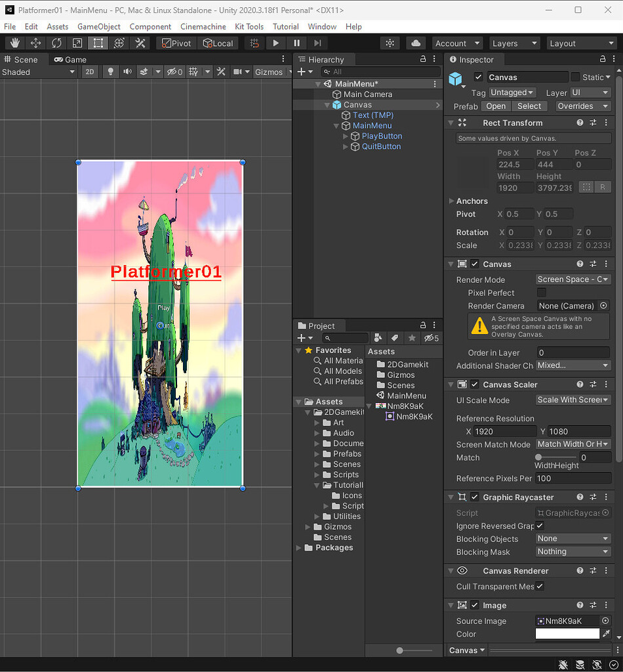Click the Overrides button
This screenshot has width=623, height=672.
pos(578,106)
